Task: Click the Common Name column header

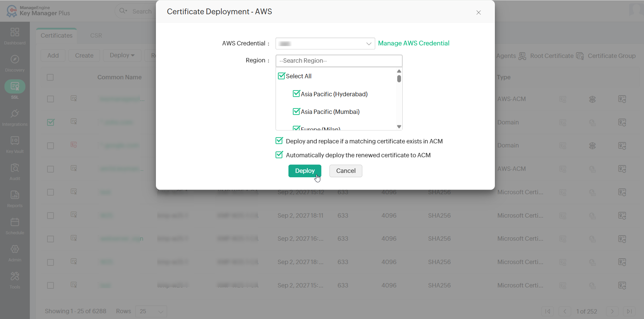Action: pyautogui.click(x=119, y=77)
